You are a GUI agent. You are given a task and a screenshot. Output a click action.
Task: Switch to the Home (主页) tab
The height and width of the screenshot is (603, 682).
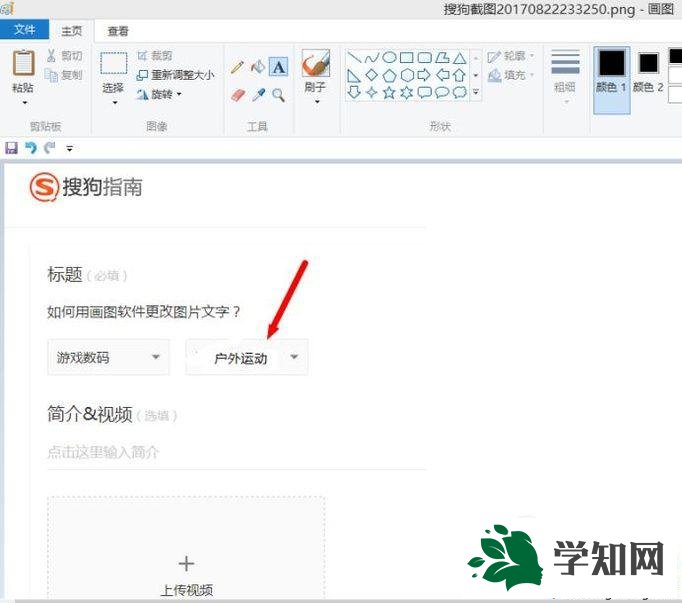(72, 31)
